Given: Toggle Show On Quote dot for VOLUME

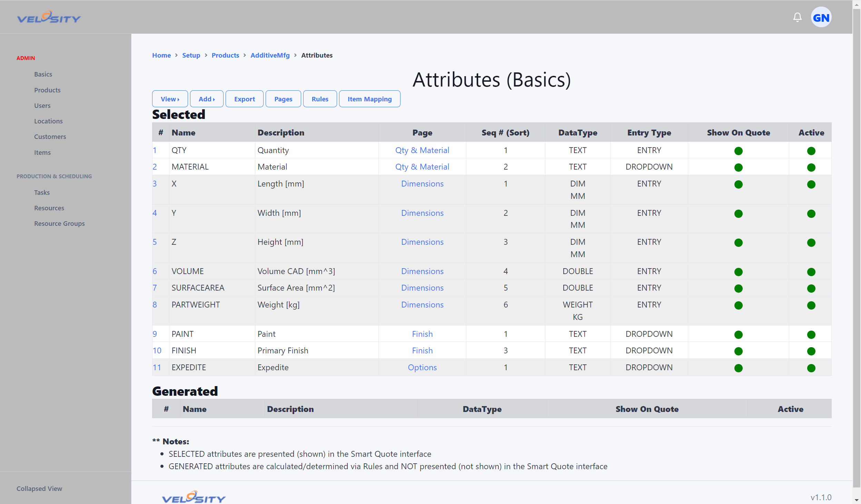Looking at the screenshot, I should click(738, 272).
